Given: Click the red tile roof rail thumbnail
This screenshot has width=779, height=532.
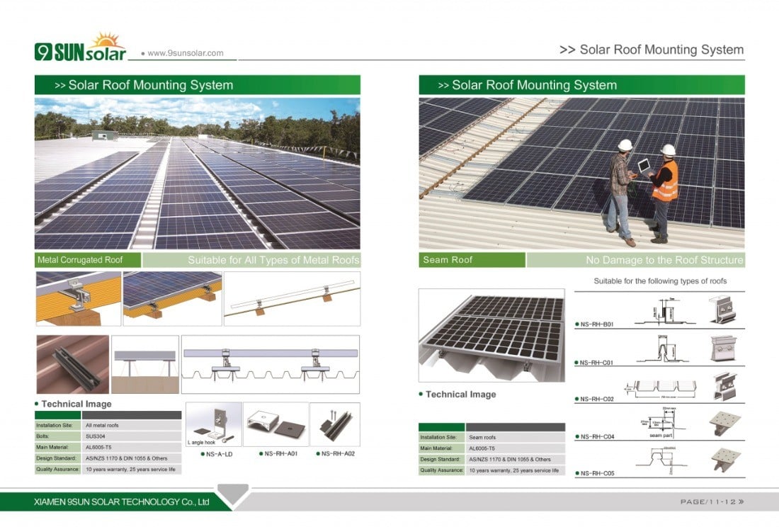Looking at the screenshot, I should click(x=72, y=364).
